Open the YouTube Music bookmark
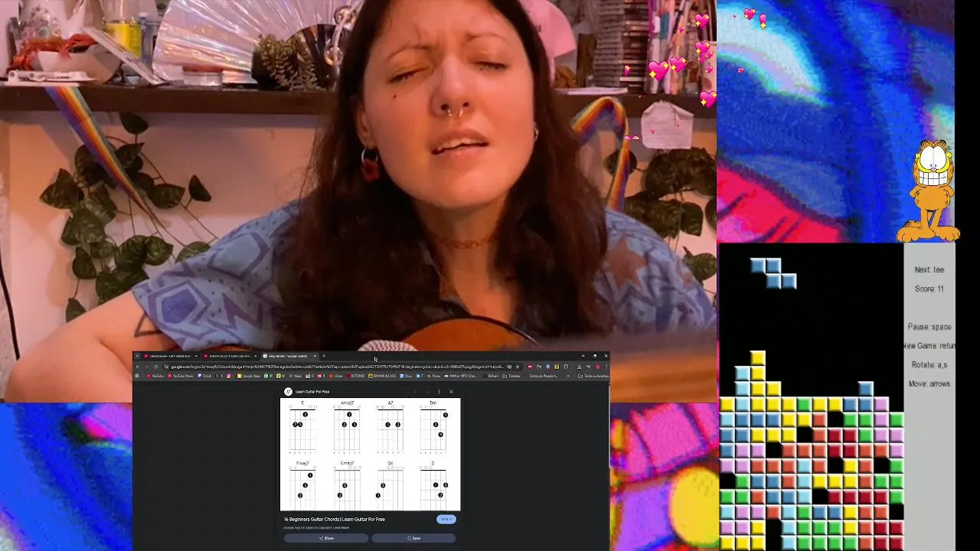Viewport: 980px width, 551px height. coord(181,376)
